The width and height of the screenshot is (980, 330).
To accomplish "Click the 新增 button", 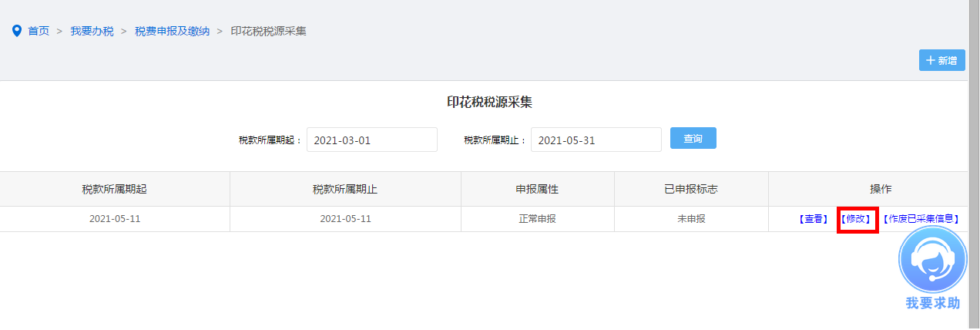I will (x=941, y=60).
